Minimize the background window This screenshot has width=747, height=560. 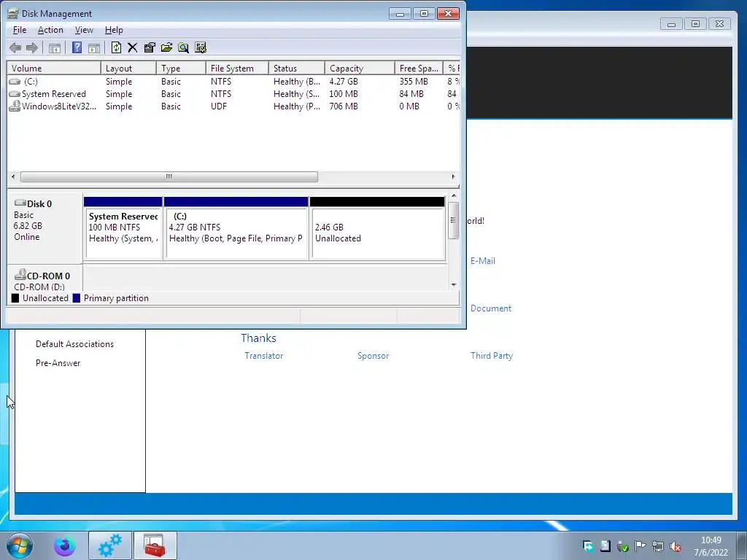[x=671, y=24]
